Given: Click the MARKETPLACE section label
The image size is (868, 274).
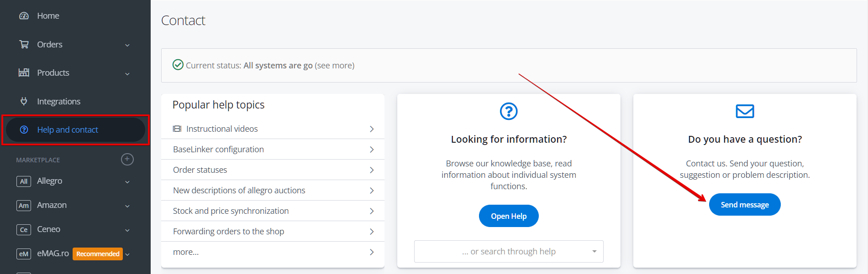Looking at the screenshot, I should click(x=38, y=160).
